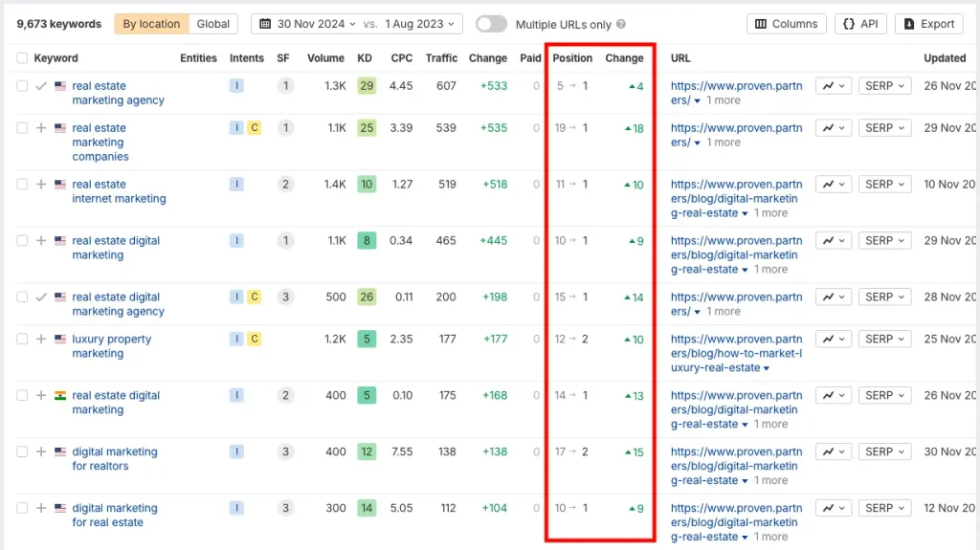980x550 pixels.
Task: Open the luxury property marketing keyword link
Action: tap(111, 346)
